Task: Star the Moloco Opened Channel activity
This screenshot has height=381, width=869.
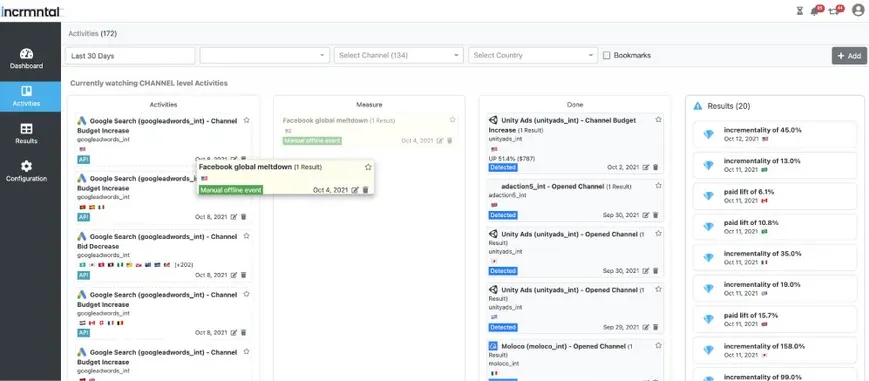Action: point(658,346)
